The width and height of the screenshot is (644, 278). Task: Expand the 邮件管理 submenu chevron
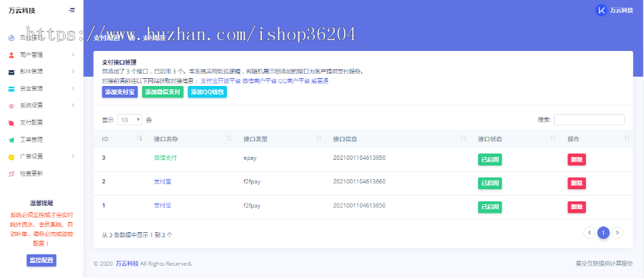click(73, 71)
